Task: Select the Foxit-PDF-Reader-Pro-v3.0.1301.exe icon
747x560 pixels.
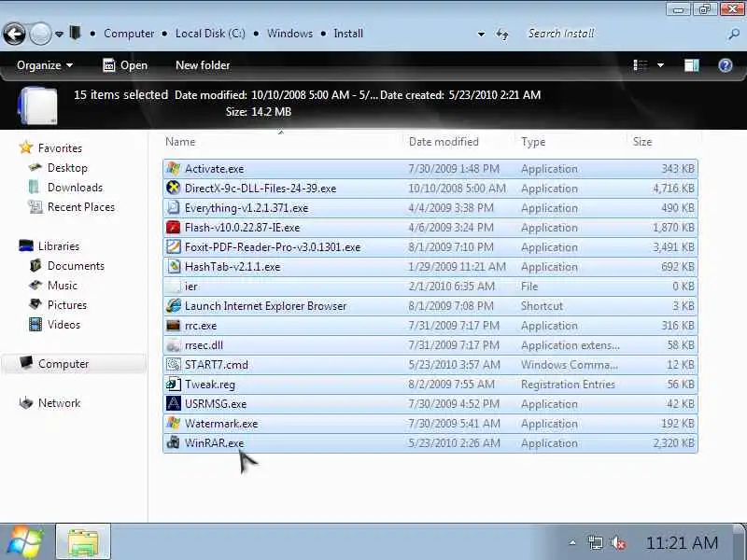Action: [x=174, y=246]
